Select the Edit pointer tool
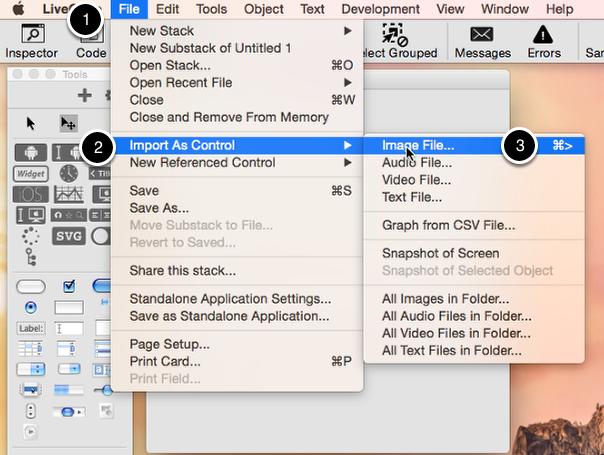The height and width of the screenshot is (455, 604). click(x=69, y=124)
